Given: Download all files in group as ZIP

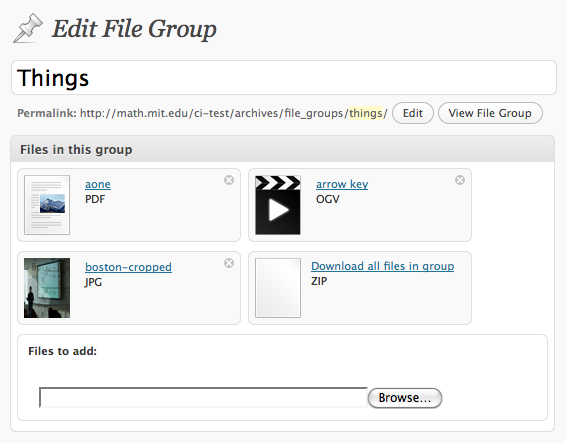Looking at the screenshot, I should click(x=382, y=266).
